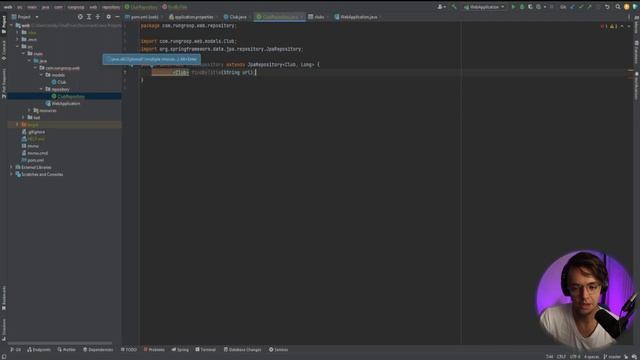The image size is (640, 360).
Task: Run with coverage icon in toolbar
Action: (x=530, y=7)
